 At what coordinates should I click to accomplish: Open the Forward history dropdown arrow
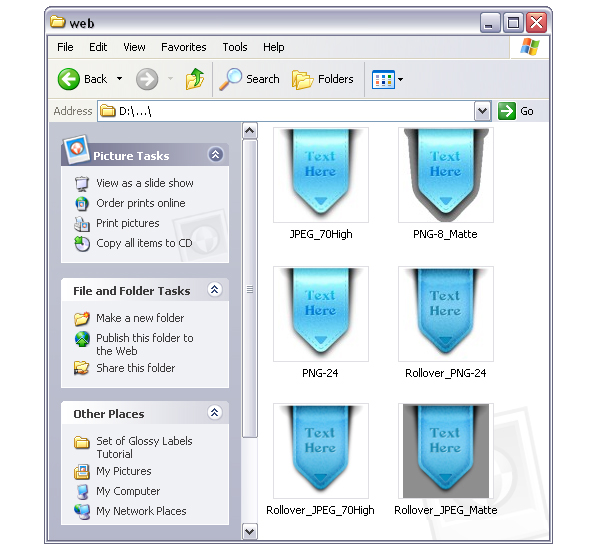click(170, 79)
